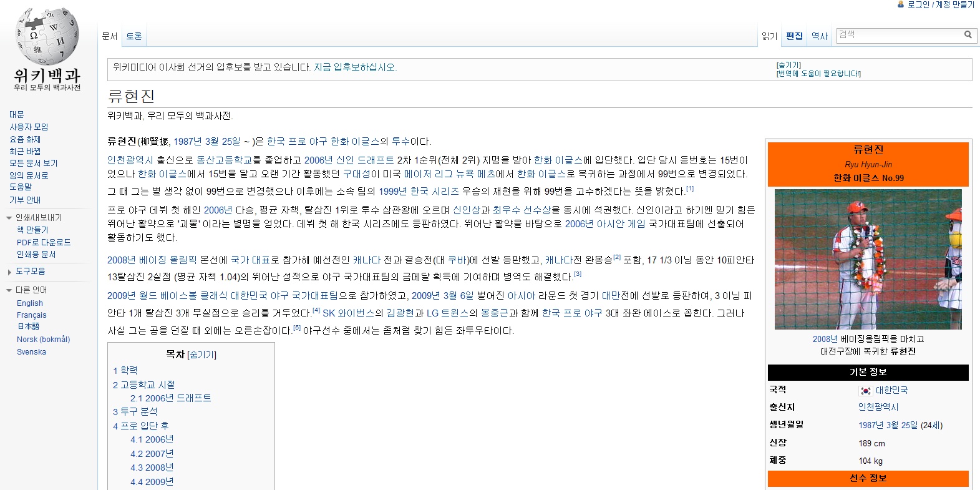Switch to English language version
This screenshot has height=490, width=980.
tap(30, 303)
